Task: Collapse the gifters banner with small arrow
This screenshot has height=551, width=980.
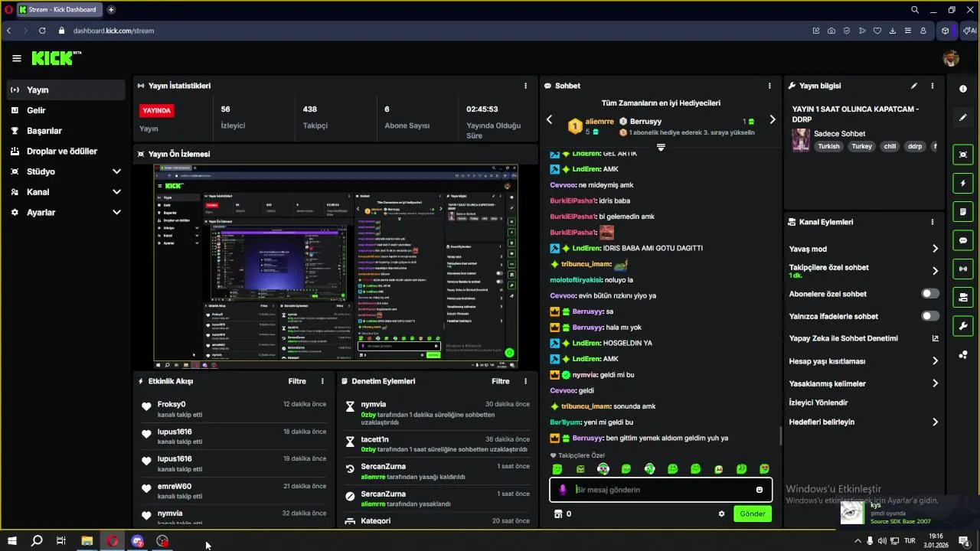Action: [x=661, y=147]
